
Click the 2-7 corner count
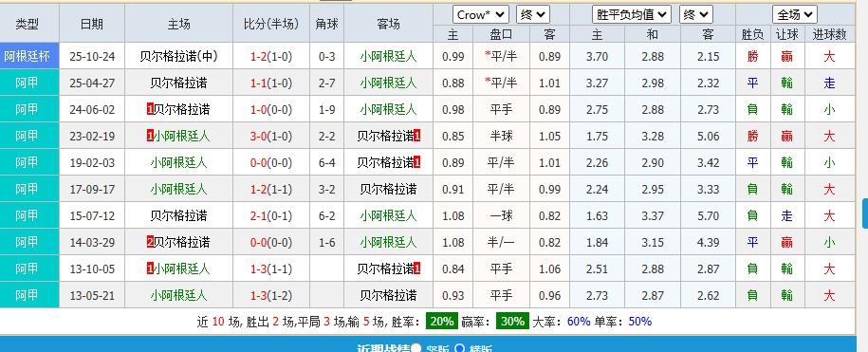click(327, 83)
